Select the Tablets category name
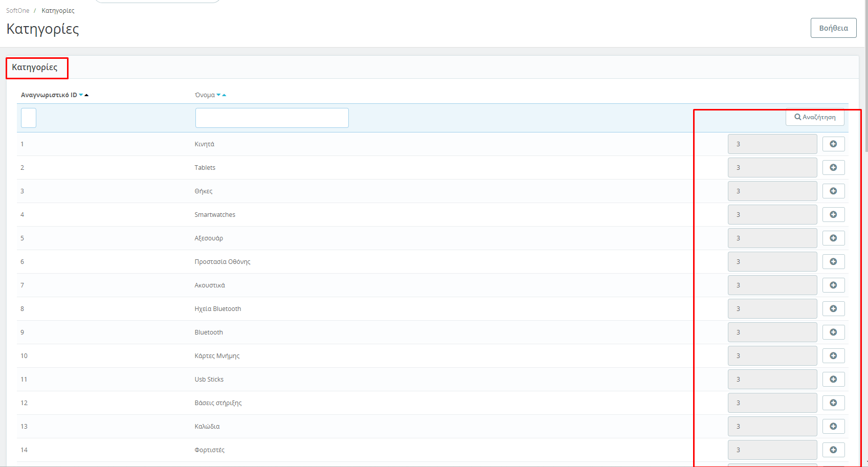The height and width of the screenshot is (467, 868). (205, 168)
